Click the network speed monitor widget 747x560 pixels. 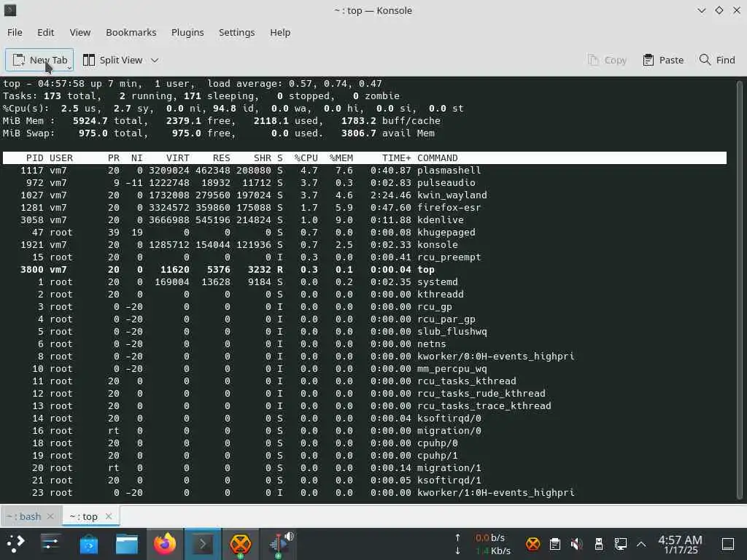tap(484, 544)
